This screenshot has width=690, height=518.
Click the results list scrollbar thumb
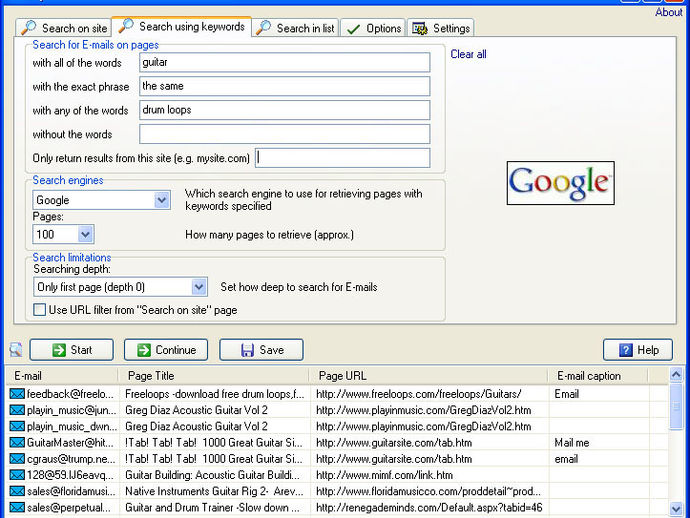[676, 406]
